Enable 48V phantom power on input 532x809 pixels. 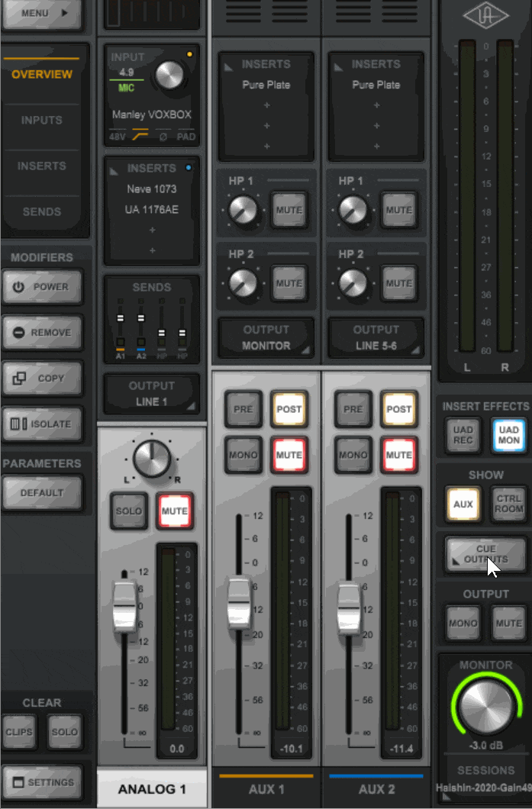(x=117, y=137)
